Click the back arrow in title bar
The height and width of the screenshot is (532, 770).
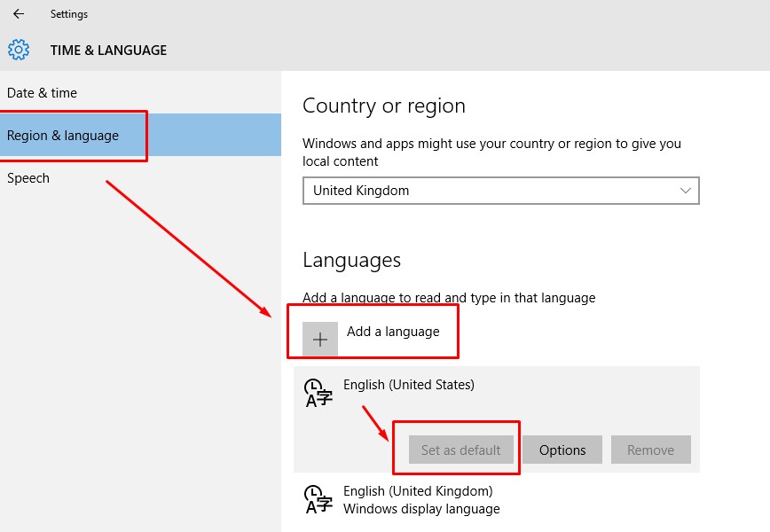pyautogui.click(x=19, y=14)
